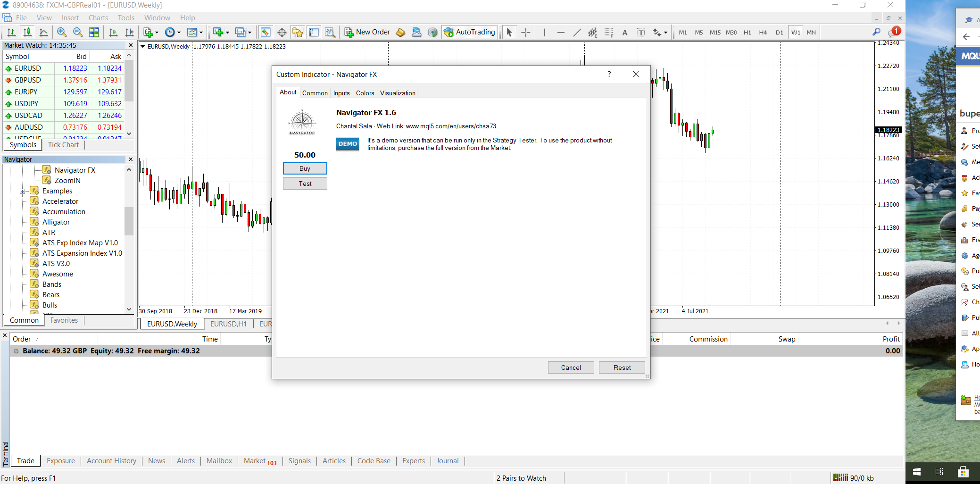This screenshot has width=980, height=484.
Task: Select the text label tool
Action: pyautogui.click(x=641, y=32)
